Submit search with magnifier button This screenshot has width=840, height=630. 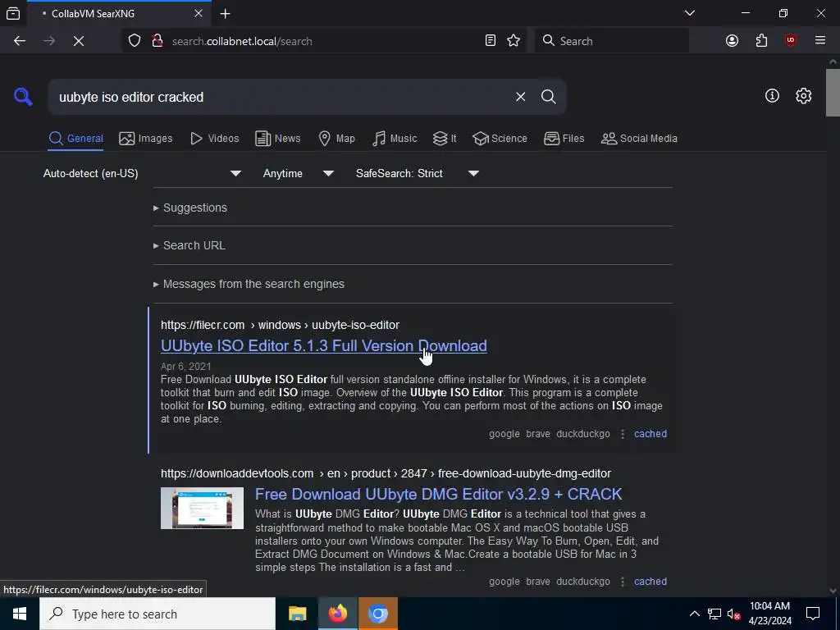pos(548,97)
